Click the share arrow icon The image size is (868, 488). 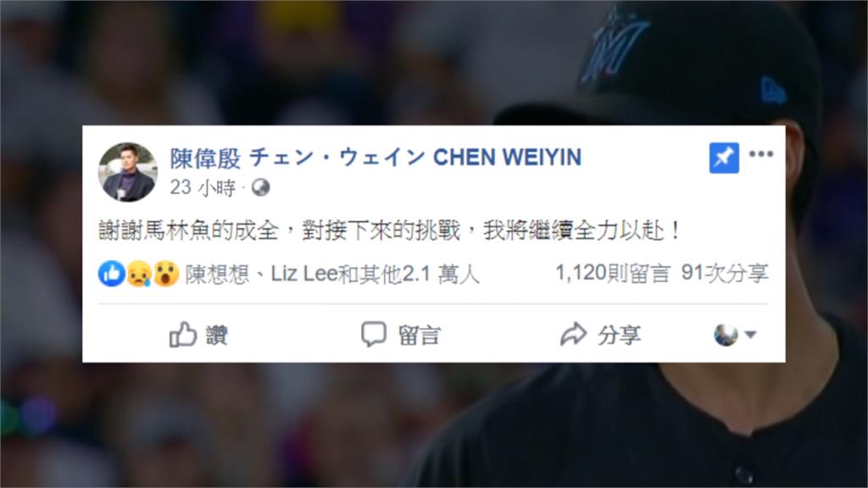pos(573,334)
